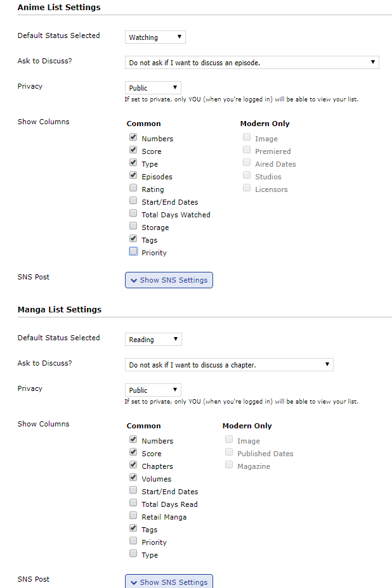Viewport: 392px width, 588px height.
Task: Disable the anime Episodes column
Action: coord(133,176)
